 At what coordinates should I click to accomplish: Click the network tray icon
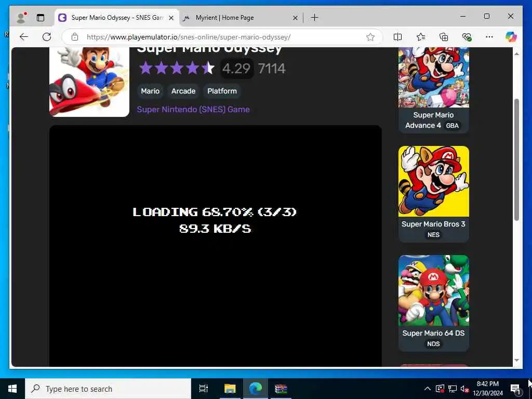click(x=453, y=389)
